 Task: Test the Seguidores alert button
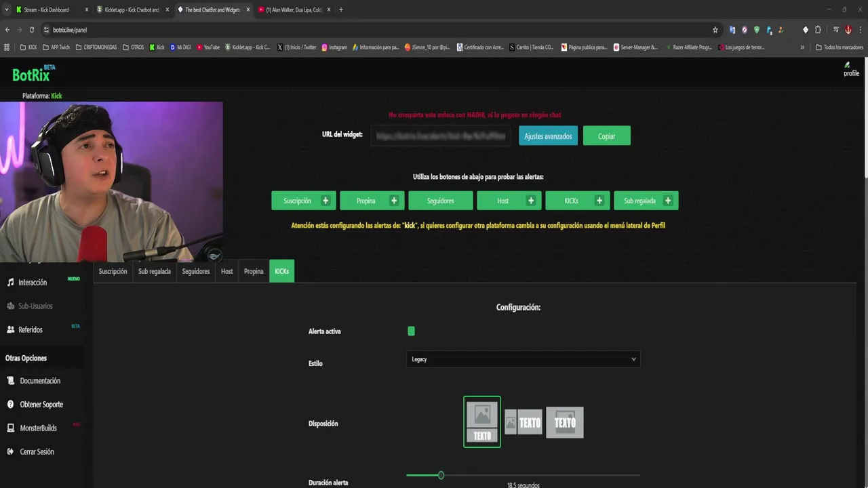(441, 201)
